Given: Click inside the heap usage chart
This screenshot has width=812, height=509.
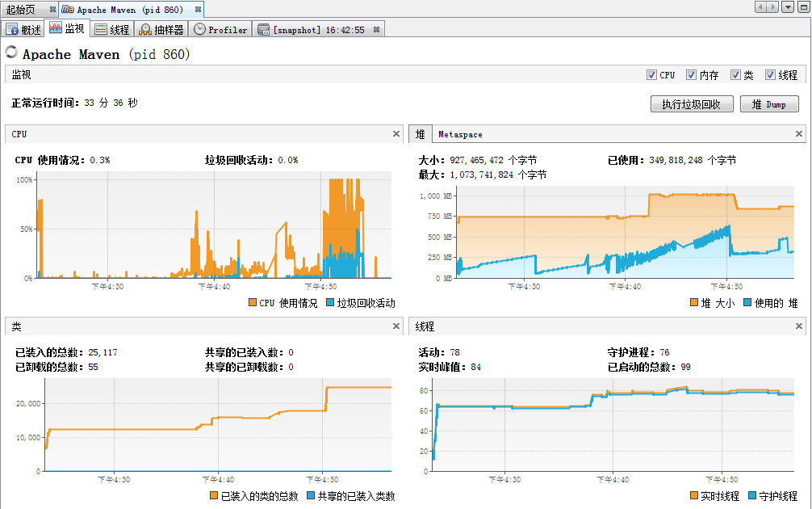Looking at the screenshot, I should 625,232.
